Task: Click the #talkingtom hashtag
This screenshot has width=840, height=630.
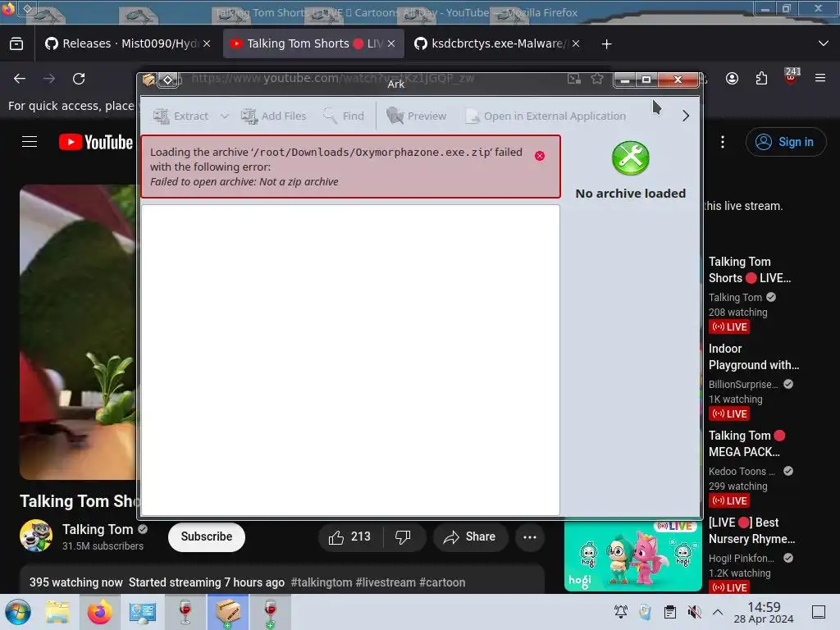Action: point(322,582)
